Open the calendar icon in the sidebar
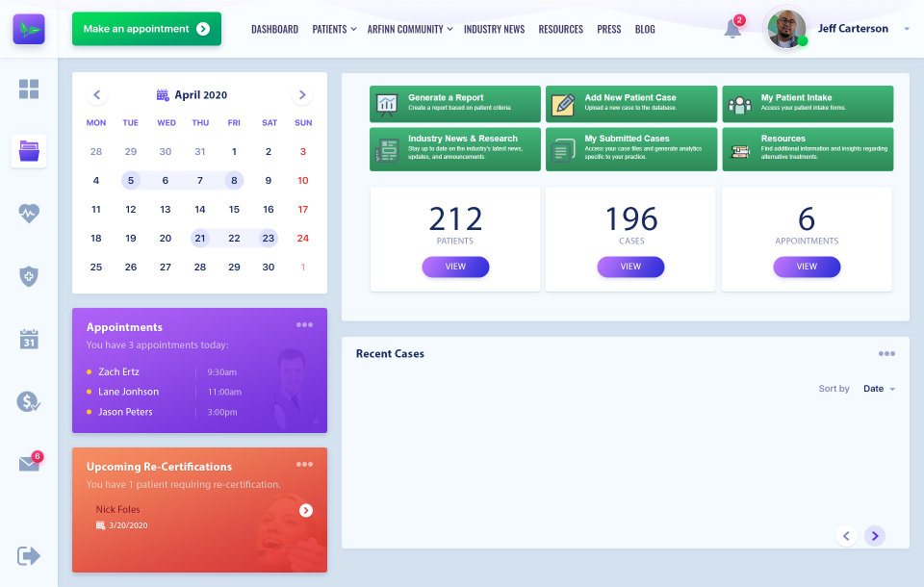This screenshot has width=924, height=587. click(x=29, y=339)
